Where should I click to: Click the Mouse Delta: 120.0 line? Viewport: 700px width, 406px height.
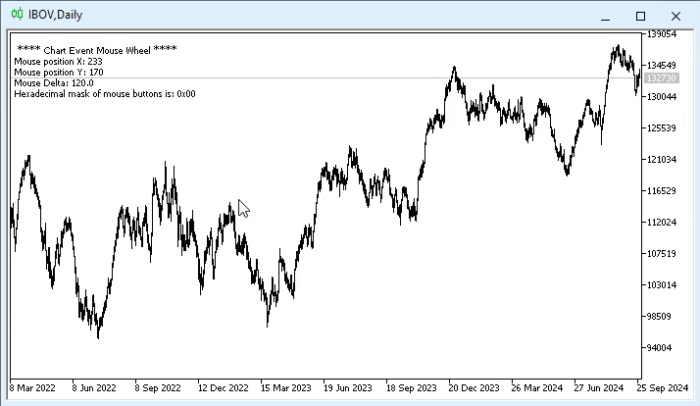pos(54,83)
